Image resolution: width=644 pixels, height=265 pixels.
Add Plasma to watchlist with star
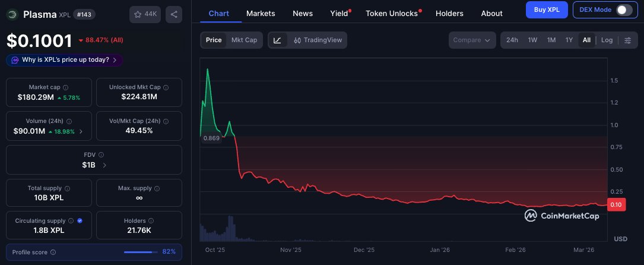coord(145,14)
